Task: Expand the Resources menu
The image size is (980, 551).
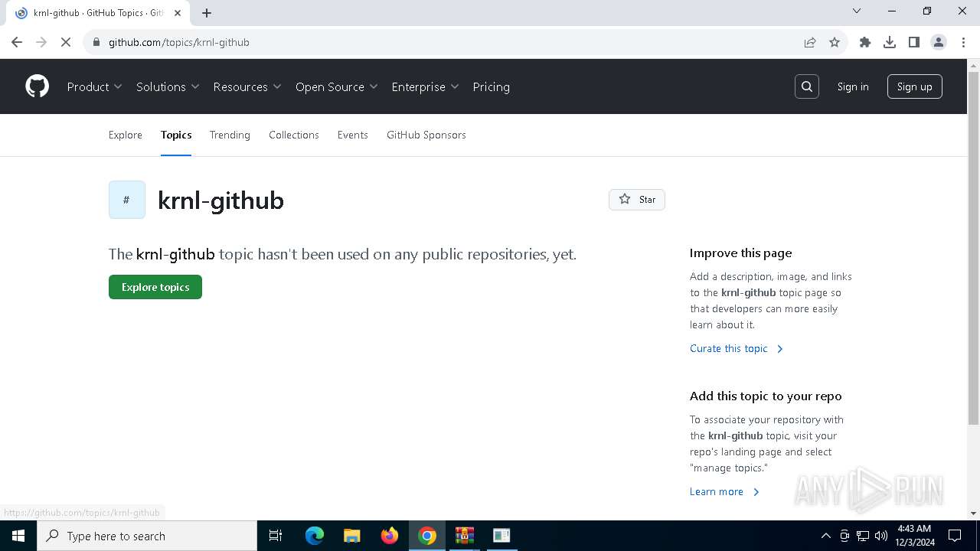Action: tap(247, 86)
